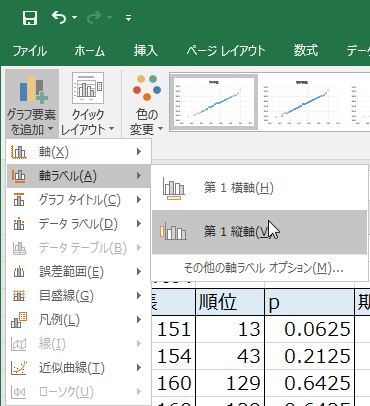Click the 近似曲線(T) trendline icon
The image size is (370, 406).
[19, 368]
